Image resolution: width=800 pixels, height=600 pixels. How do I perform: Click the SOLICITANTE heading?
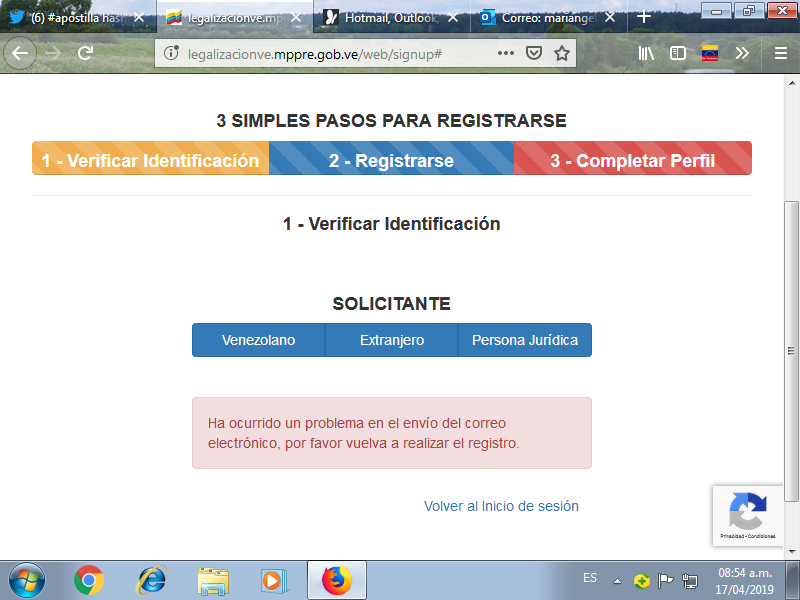click(391, 304)
